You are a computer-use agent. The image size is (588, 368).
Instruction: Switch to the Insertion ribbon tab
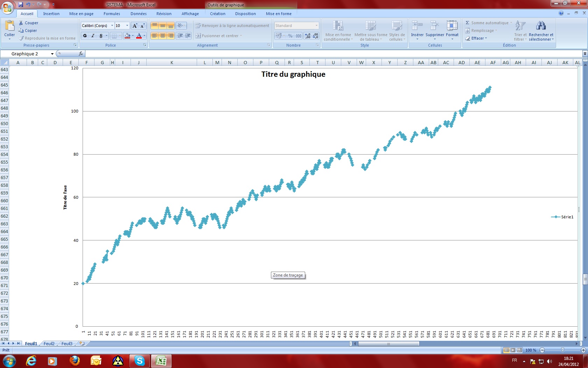51,14
